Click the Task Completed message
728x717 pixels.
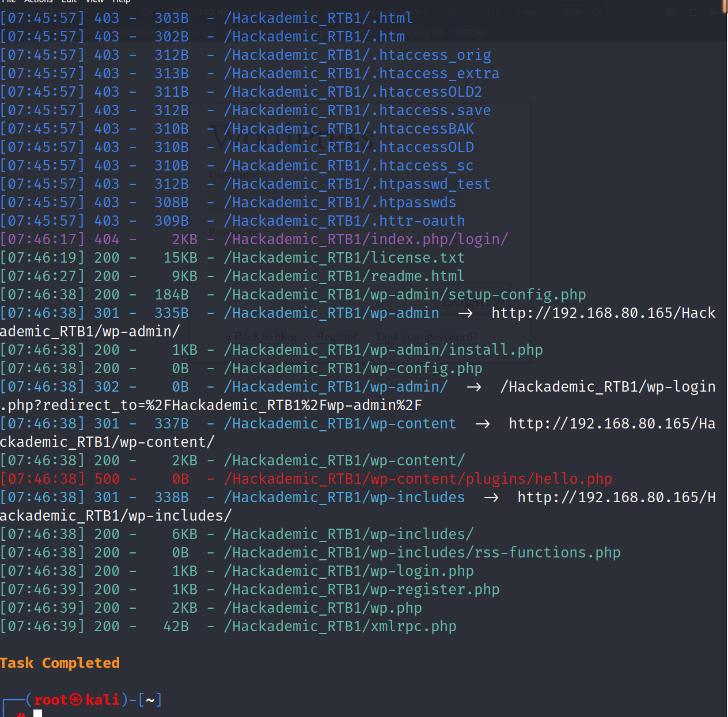pyautogui.click(x=60, y=663)
